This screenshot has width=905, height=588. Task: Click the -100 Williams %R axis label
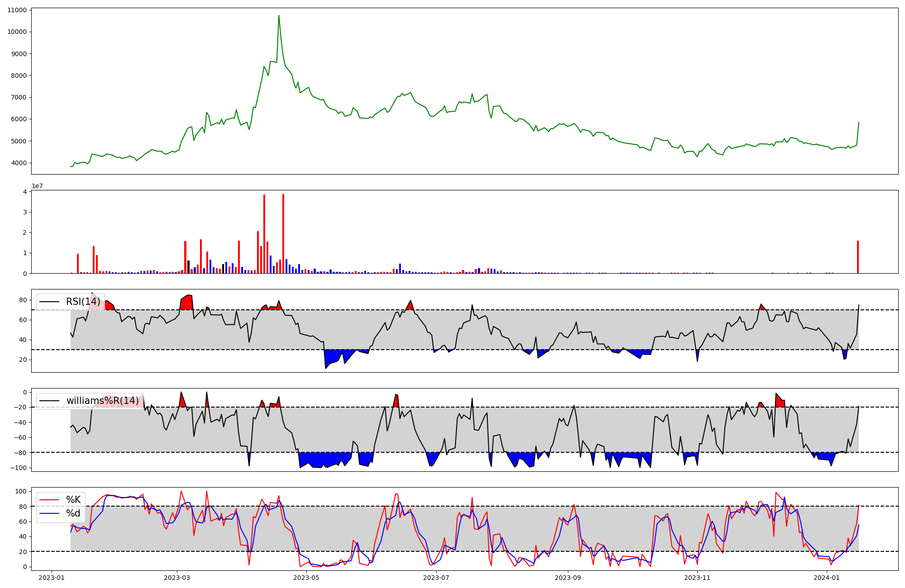(18, 468)
